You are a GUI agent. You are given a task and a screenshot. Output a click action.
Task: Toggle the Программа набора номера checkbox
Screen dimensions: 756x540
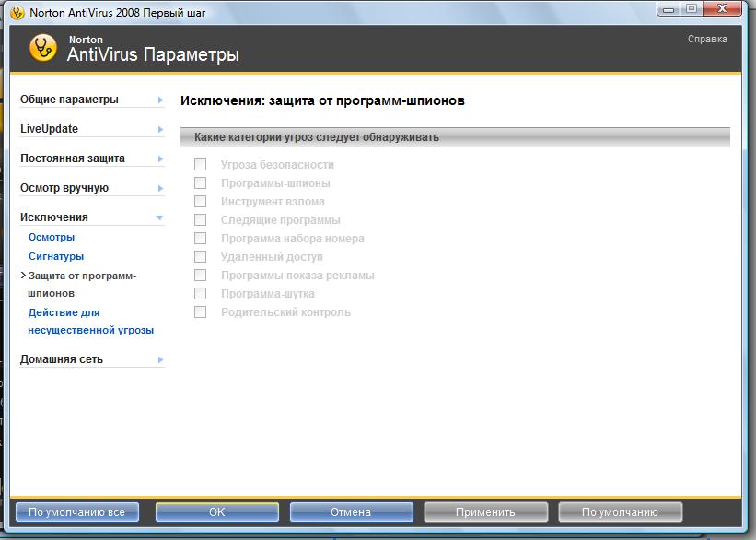click(200, 239)
